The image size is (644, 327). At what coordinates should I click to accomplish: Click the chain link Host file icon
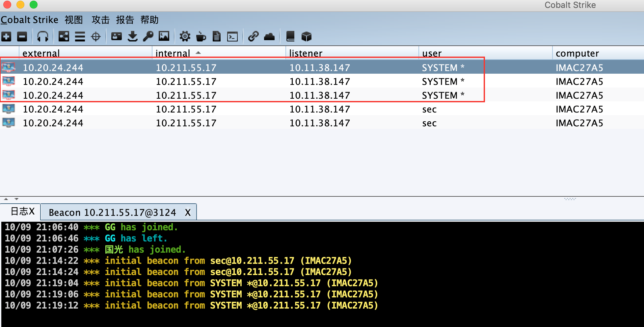click(x=253, y=37)
